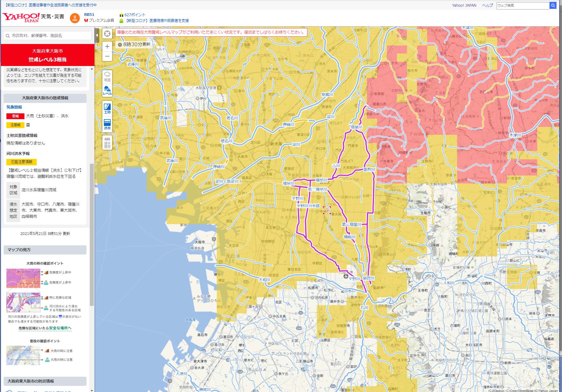Click the red target marker on map
Image resolution: width=562 pixels, height=392 pixels.
point(327,210)
